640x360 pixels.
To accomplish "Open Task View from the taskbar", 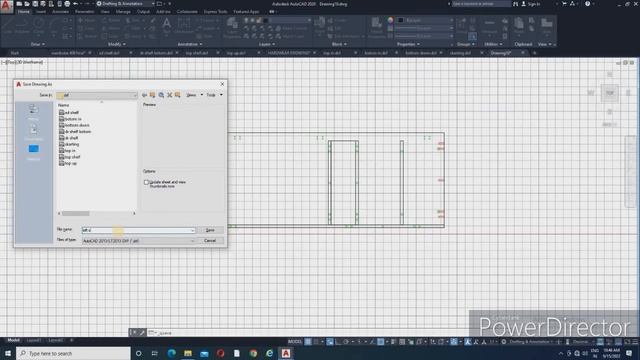I will 155,353.
